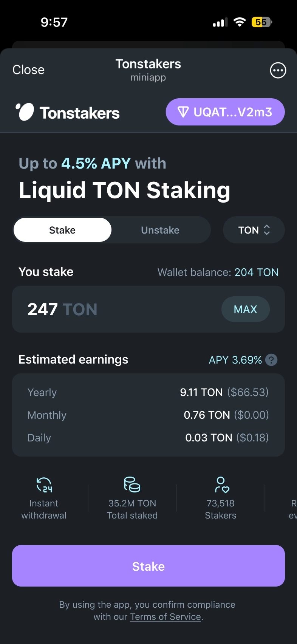
Task: Click the Tonstakers logo
Action: (68, 112)
